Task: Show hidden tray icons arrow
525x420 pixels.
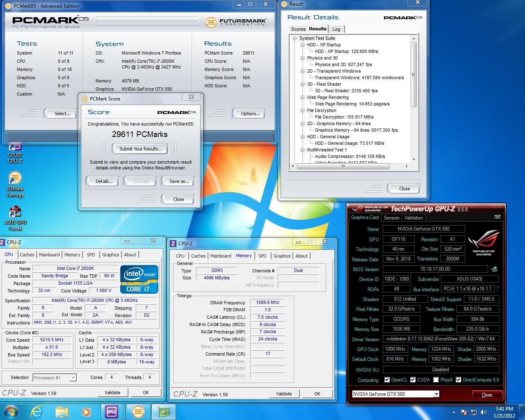Action: point(454,412)
